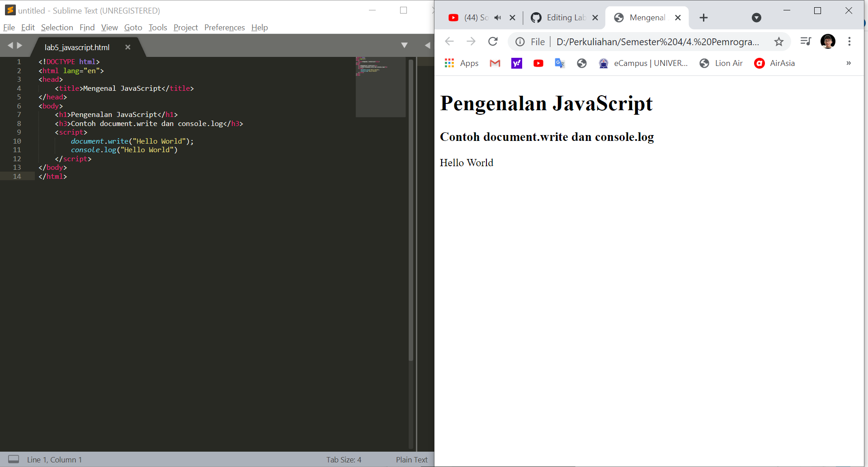Expand hidden bookmarks with the chevron
Viewport: 868px width, 467px height.
(x=848, y=63)
